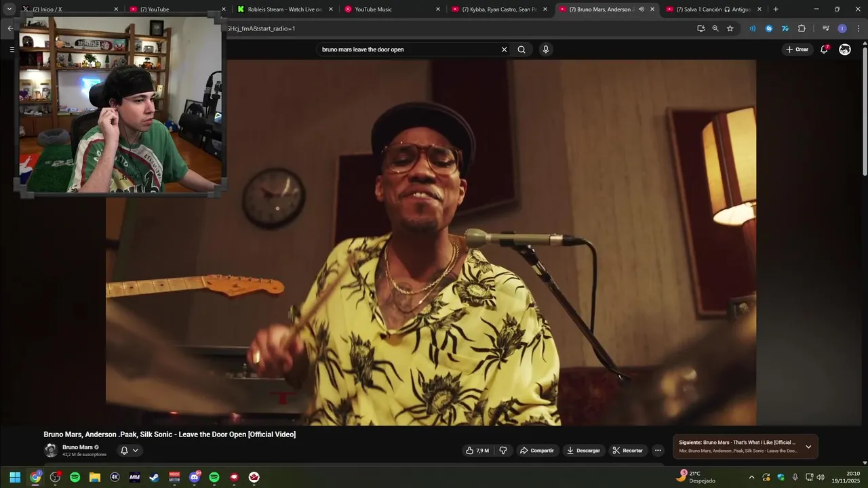Like the video with thumbs up

pos(477,450)
